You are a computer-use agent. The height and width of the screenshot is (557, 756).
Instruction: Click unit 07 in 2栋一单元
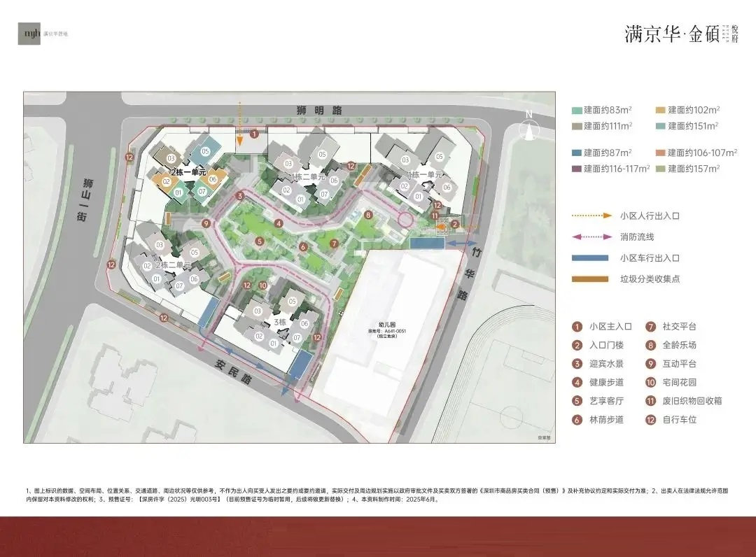pyautogui.click(x=202, y=191)
